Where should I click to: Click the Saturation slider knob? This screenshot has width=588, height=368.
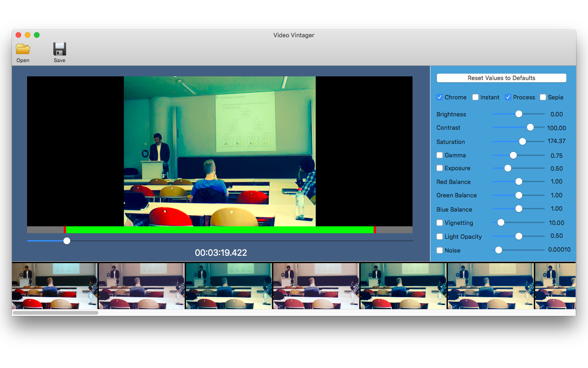pyautogui.click(x=522, y=141)
